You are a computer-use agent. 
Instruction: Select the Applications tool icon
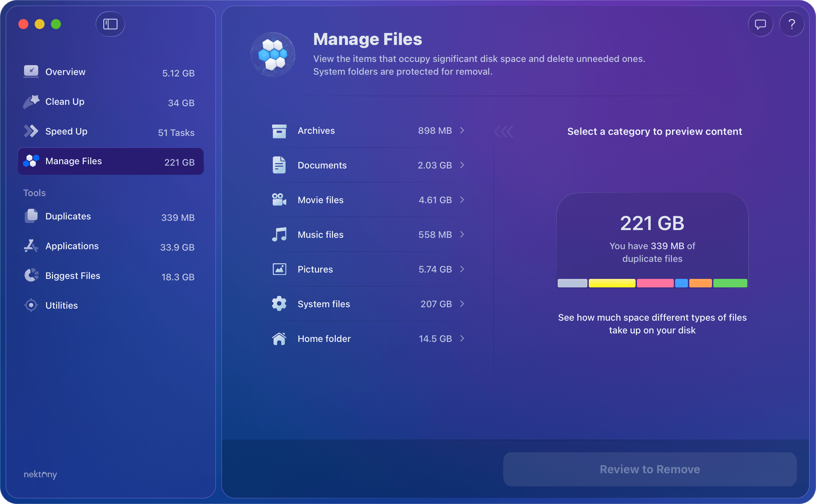click(x=31, y=246)
